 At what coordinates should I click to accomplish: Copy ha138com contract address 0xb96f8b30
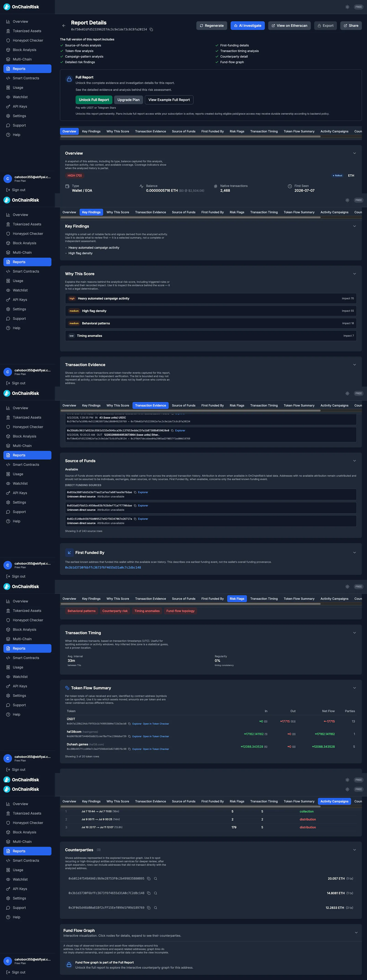pos(129,736)
